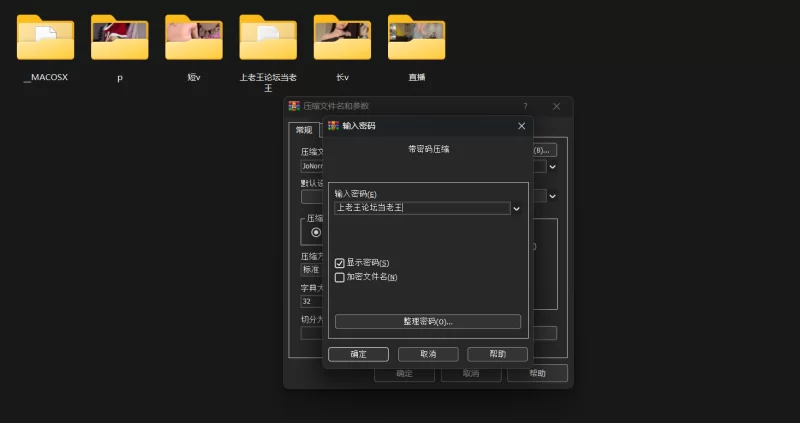This screenshot has width=800, height=423.
Task: Click the ? help button in title bar
Action: [x=525, y=105]
